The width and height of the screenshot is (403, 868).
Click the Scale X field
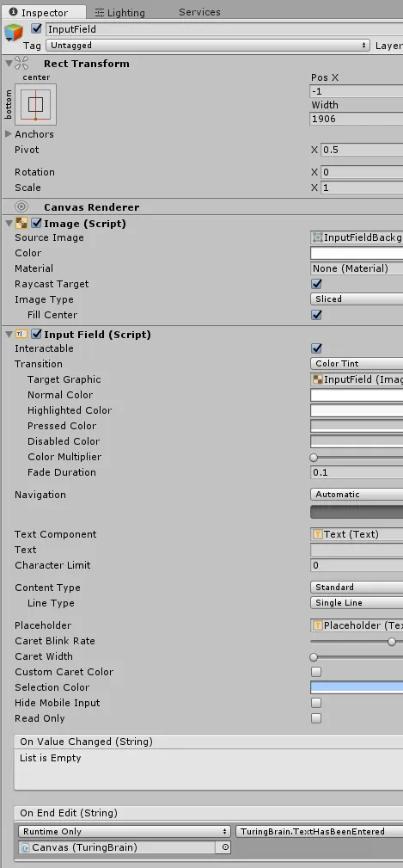362,188
